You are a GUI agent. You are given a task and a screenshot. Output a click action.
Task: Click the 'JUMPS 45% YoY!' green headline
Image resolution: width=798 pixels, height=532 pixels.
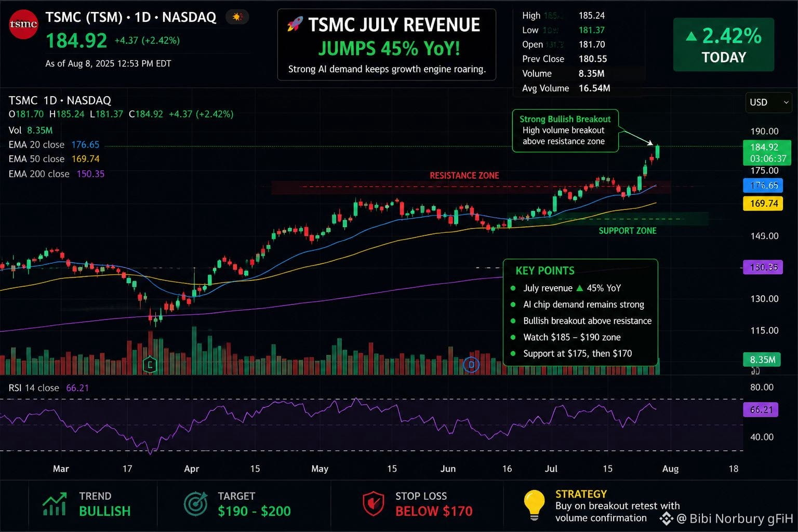point(389,48)
